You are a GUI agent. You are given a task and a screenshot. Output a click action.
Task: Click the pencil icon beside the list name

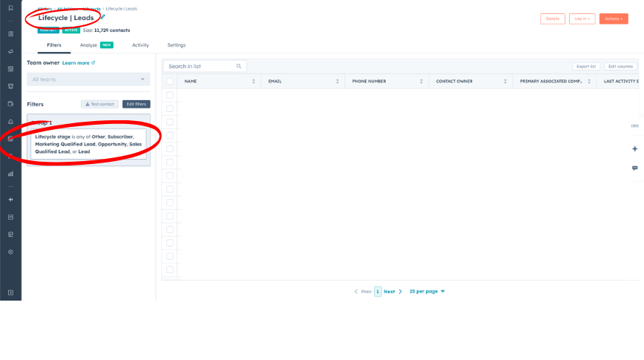point(103,17)
